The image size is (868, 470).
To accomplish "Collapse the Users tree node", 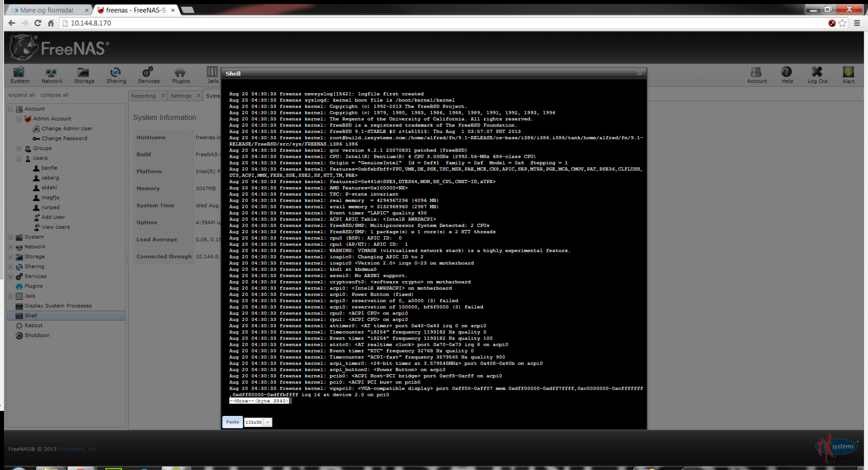I will 19,158.
